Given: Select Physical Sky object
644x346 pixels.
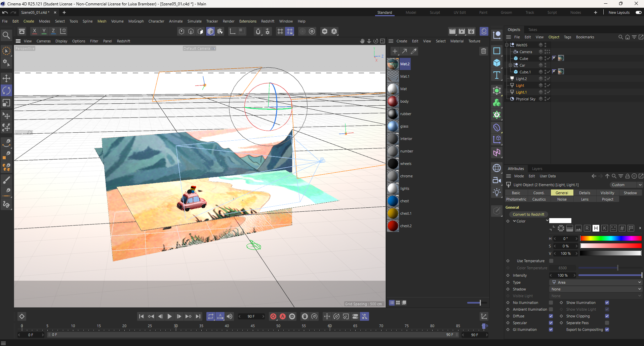Looking at the screenshot, I should click(x=526, y=99).
